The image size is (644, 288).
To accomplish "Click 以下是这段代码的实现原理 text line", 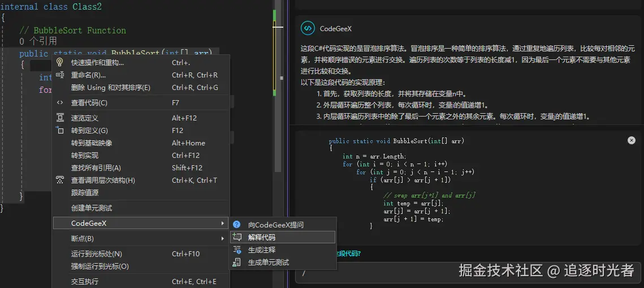I will pyautogui.click(x=343, y=82).
